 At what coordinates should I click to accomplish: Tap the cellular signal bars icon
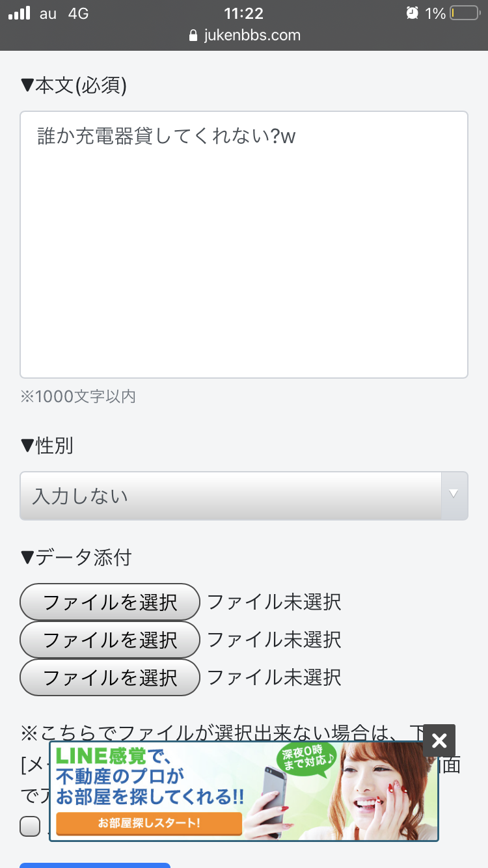[20, 13]
